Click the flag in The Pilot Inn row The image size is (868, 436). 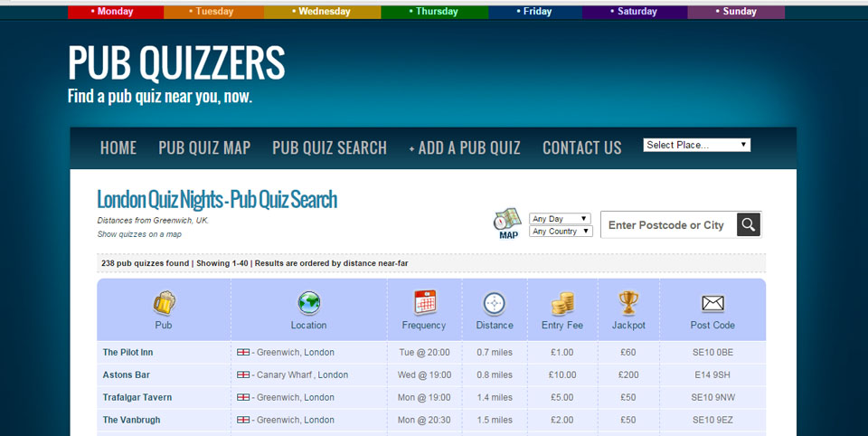point(243,353)
